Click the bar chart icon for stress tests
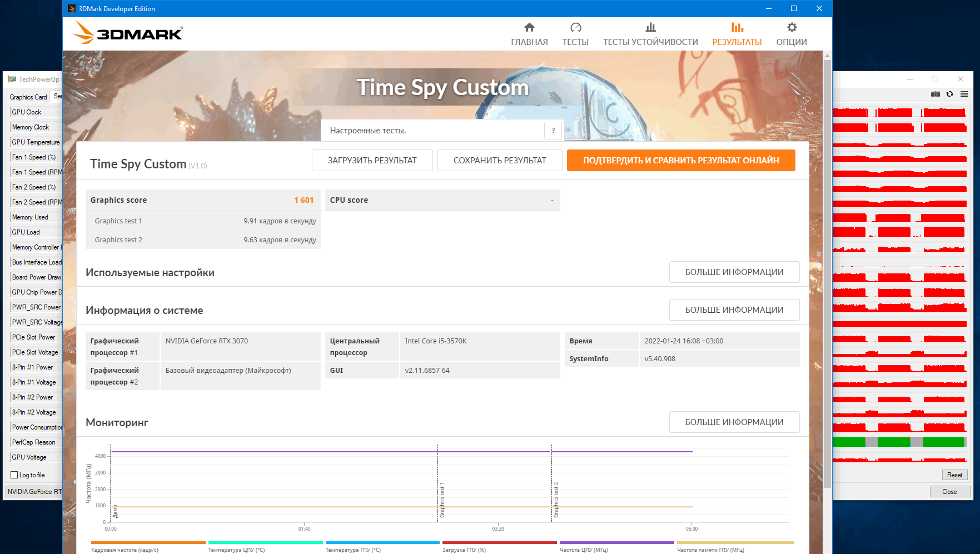Screen dimensions: 980x554 (x=650, y=27)
